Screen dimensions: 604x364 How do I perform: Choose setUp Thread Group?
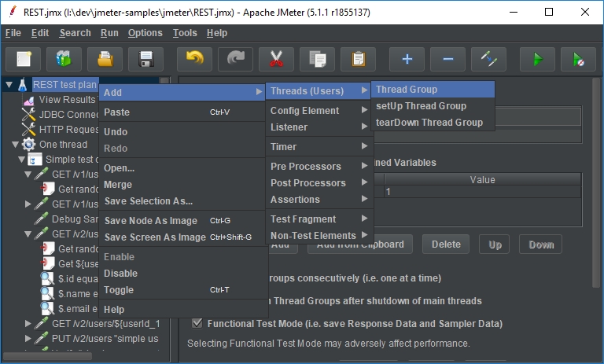click(433, 106)
